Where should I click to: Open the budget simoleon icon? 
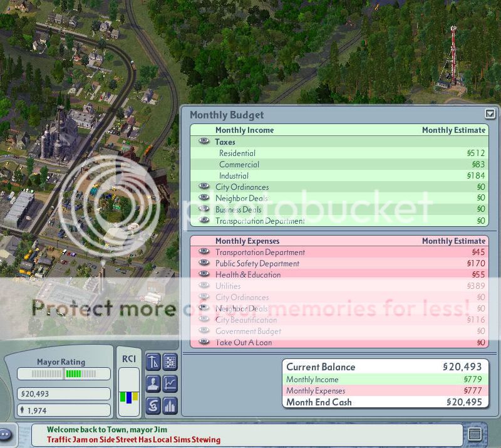tap(153, 405)
